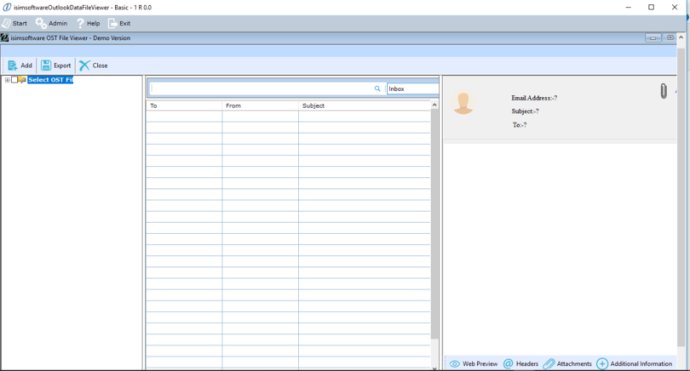Image resolution: width=690 pixels, height=371 pixels.
Task: Click the application icon in main title bar
Action: tap(7, 7)
